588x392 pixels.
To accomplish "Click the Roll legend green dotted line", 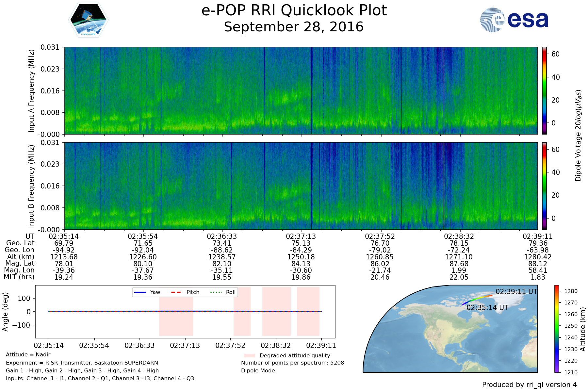I will click(216, 292).
